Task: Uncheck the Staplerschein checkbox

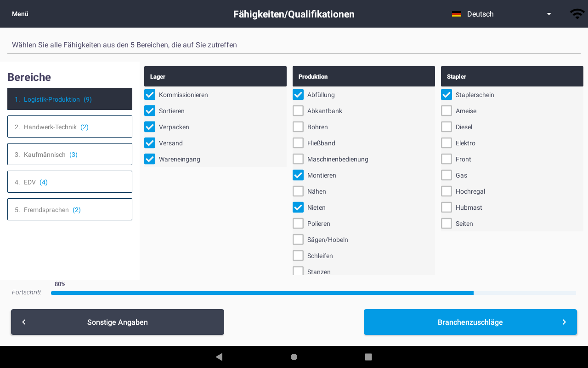Action: [447, 95]
